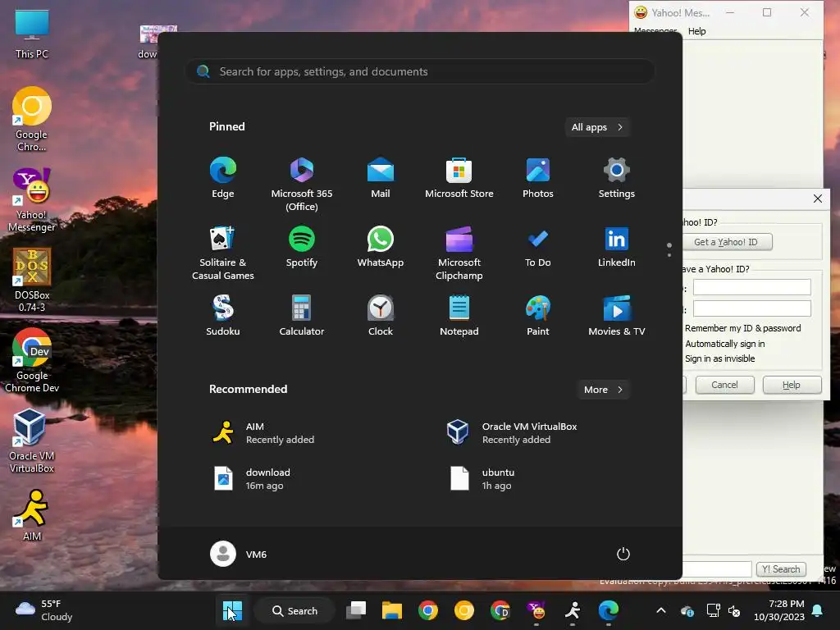Open File Explorer from taskbar

[x=391, y=610]
